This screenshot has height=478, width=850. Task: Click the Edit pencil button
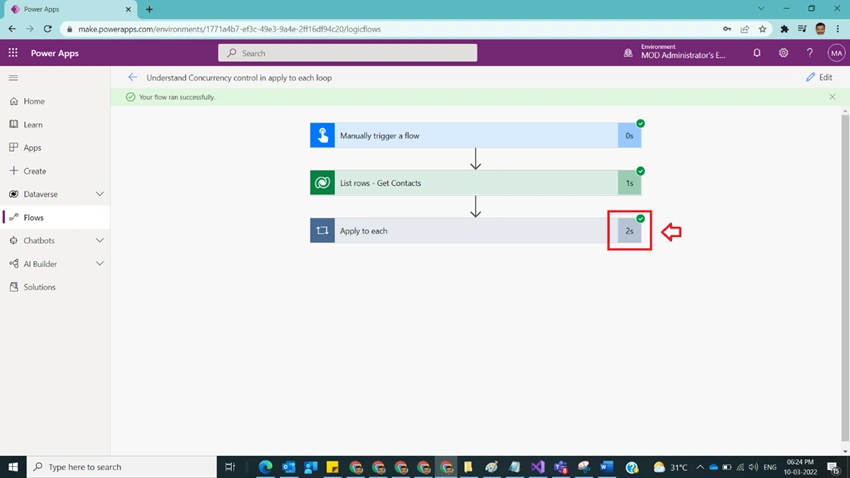tap(819, 77)
